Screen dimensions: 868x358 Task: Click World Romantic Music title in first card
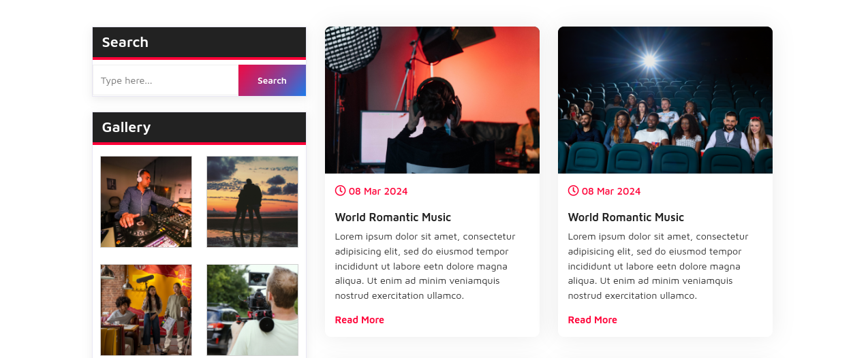(393, 217)
